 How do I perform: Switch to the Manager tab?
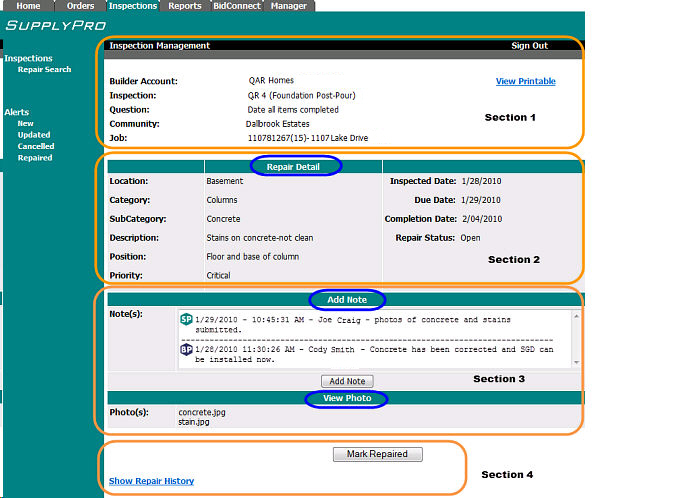coord(289,6)
